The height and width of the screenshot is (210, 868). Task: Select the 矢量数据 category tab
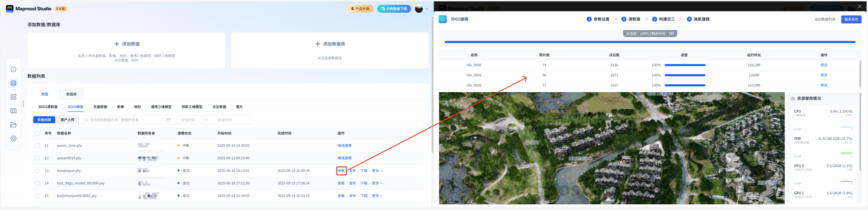[x=100, y=107]
